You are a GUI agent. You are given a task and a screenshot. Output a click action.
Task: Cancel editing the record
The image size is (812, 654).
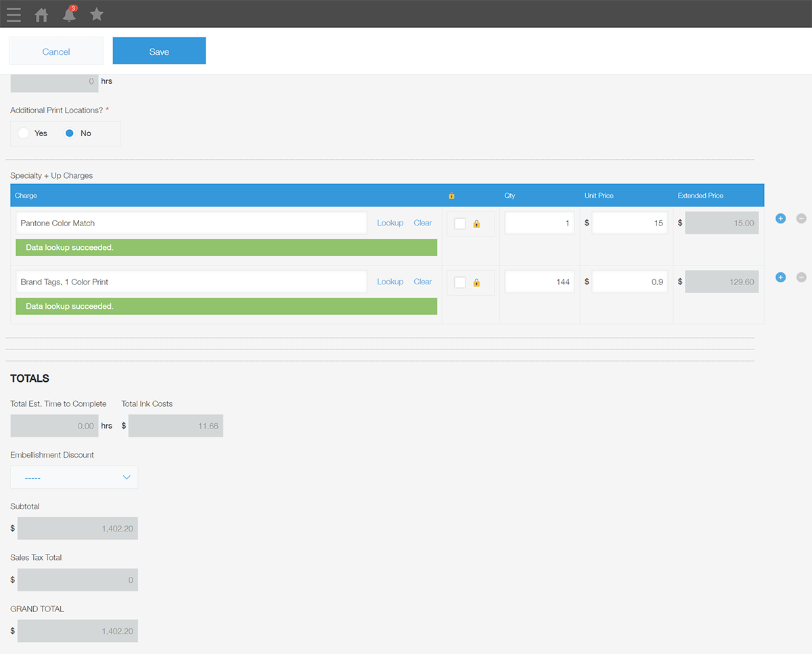coord(56,51)
